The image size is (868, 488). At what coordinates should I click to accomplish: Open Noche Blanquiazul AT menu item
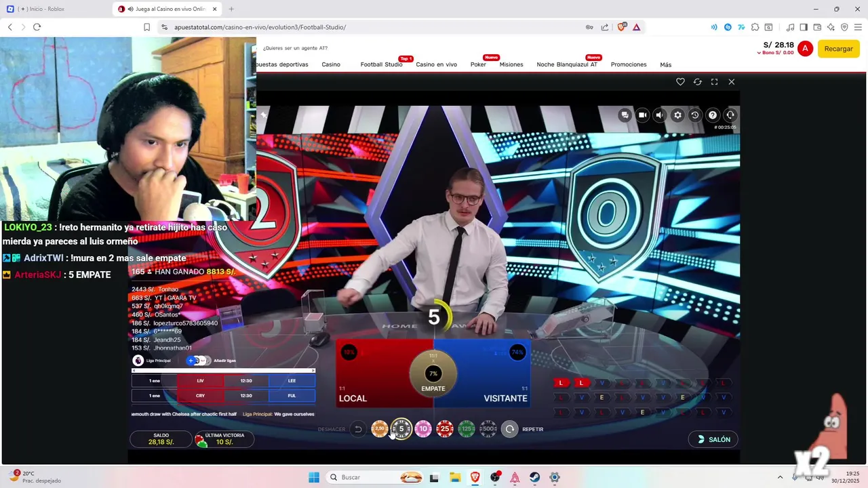click(x=567, y=64)
